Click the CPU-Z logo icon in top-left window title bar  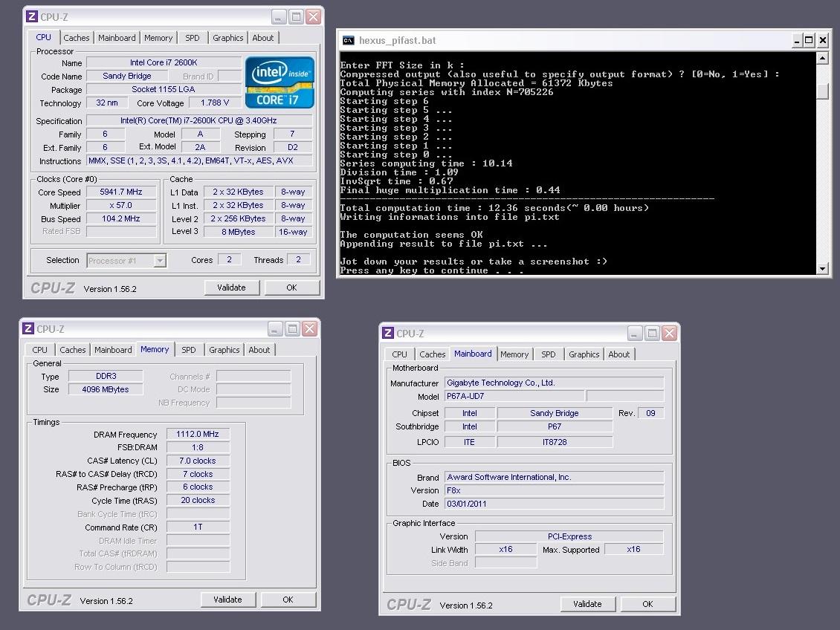click(x=32, y=16)
